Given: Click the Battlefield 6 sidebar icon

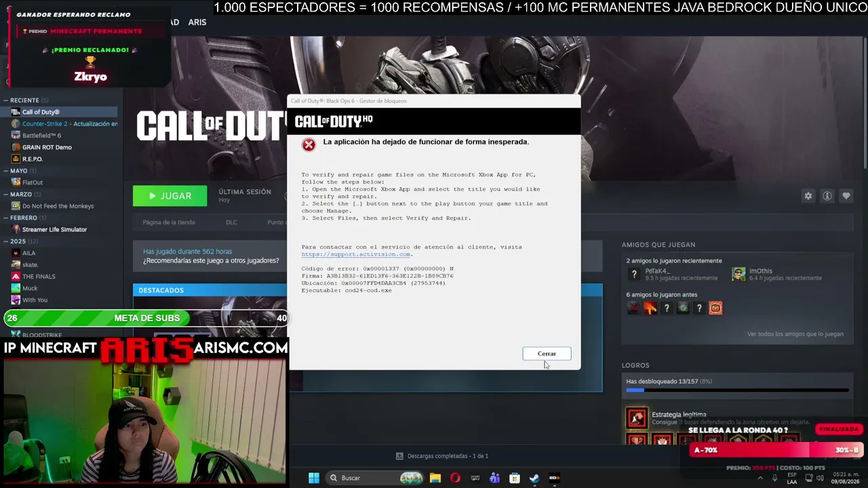Looking at the screenshot, I should pyautogui.click(x=16, y=136).
